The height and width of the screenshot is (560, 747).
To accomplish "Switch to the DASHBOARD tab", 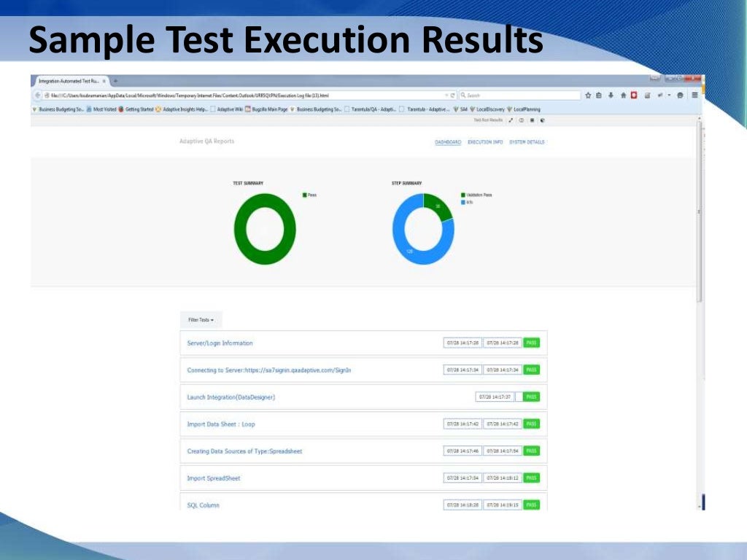I will [x=448, y=142].
